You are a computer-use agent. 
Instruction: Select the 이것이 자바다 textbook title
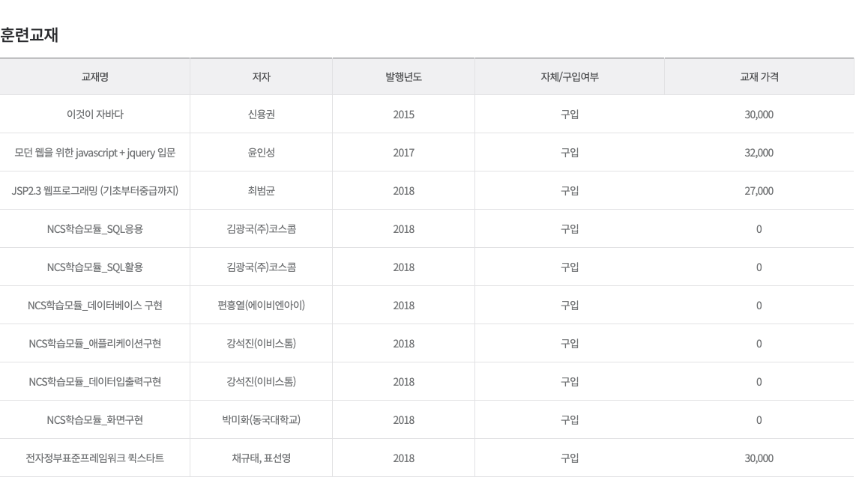point(94,115)
